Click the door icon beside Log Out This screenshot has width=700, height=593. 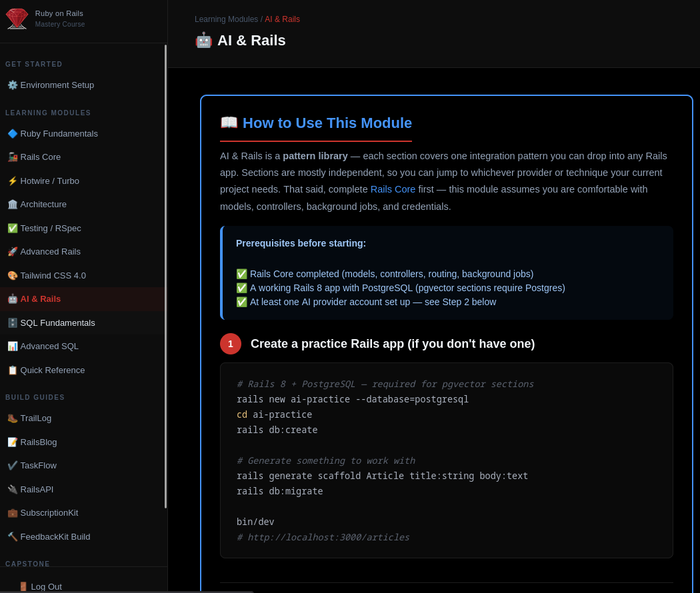coord(23,586)
